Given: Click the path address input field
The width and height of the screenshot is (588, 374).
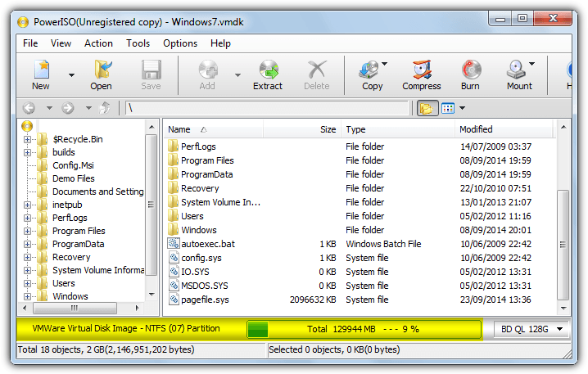Looking at the screenshot, I should tap(267, 108).
